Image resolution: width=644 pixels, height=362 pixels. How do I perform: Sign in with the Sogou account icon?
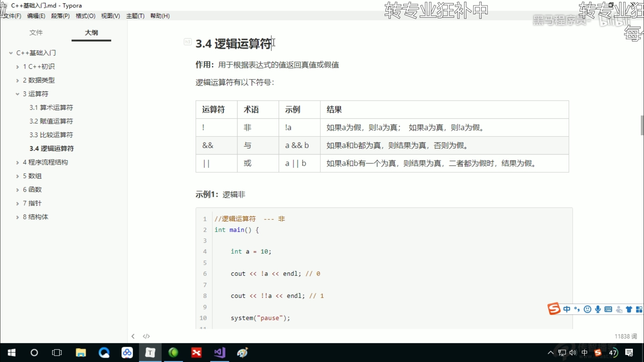pos(619,309)
